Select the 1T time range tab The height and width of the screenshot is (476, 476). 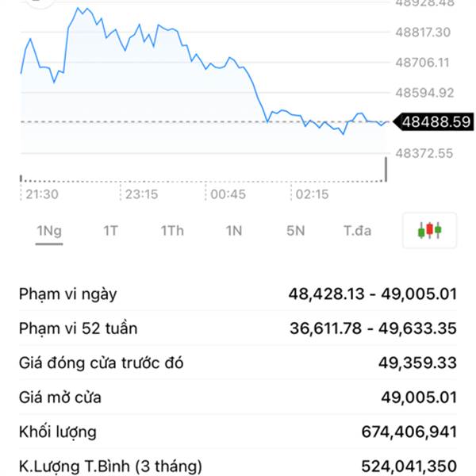(x=110, y=231)
